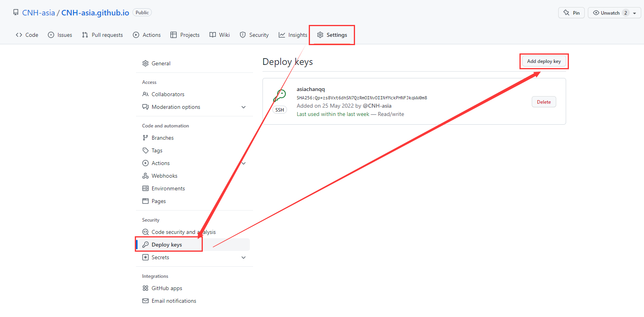Viewport: 644px width, 317px height.
Task: Go to the Insights tab
Action: [293, 35]
